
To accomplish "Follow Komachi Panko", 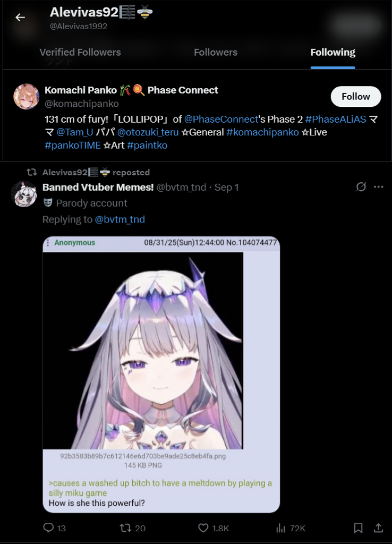I will [x=355, y=97].
